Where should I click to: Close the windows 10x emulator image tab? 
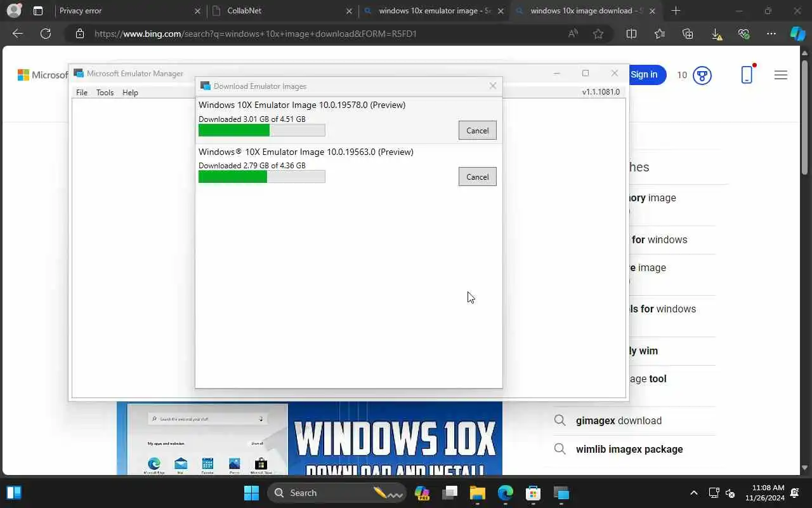click(x=501, y=11)
